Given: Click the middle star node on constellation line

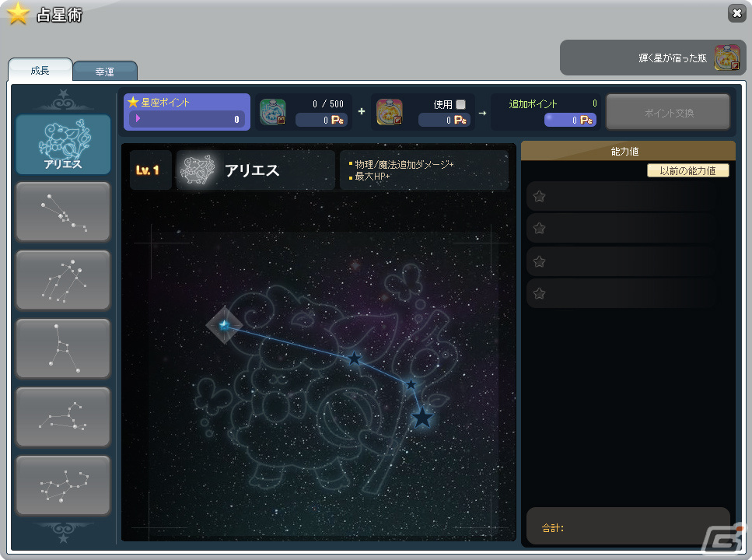Looking at the screenshot, I should [354, 358].
